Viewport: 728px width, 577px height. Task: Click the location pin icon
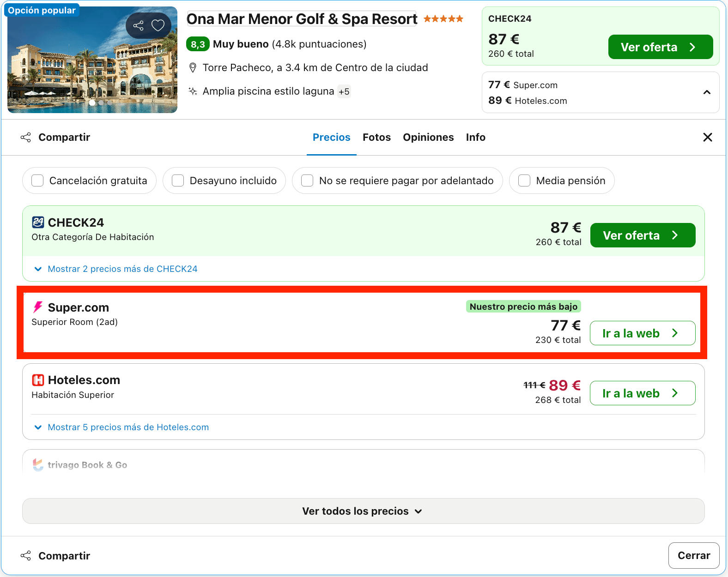click(x=193, y=68)
